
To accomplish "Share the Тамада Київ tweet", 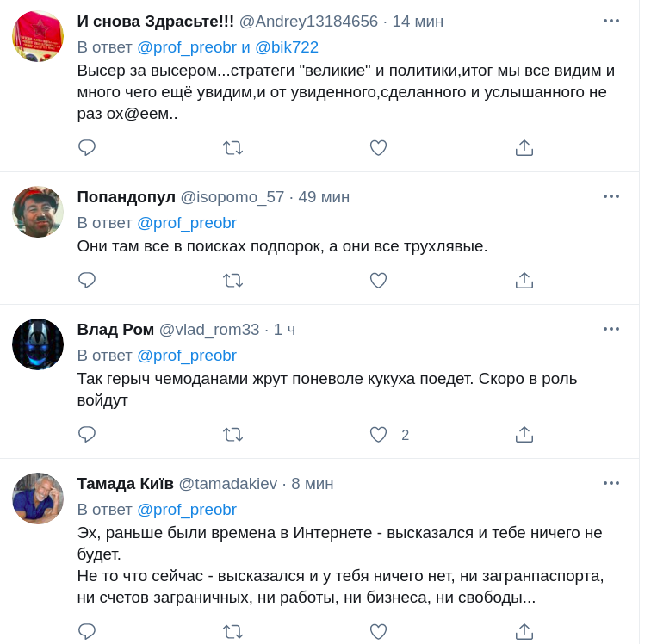I will coord(524,632).
